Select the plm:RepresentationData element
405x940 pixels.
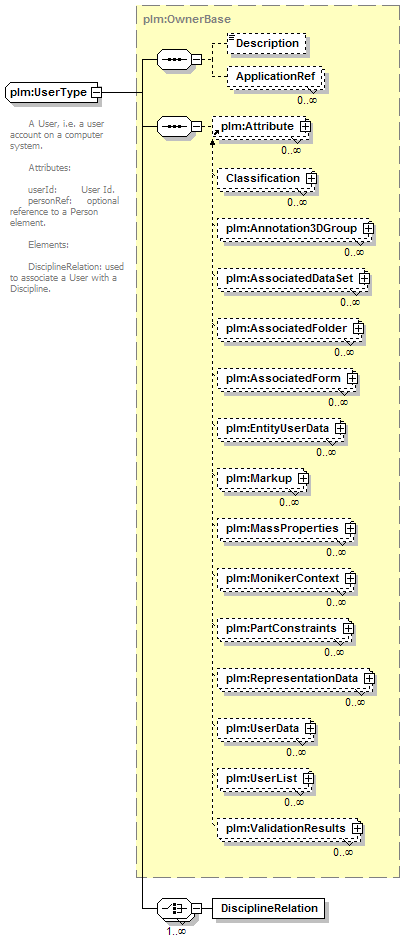296,678
